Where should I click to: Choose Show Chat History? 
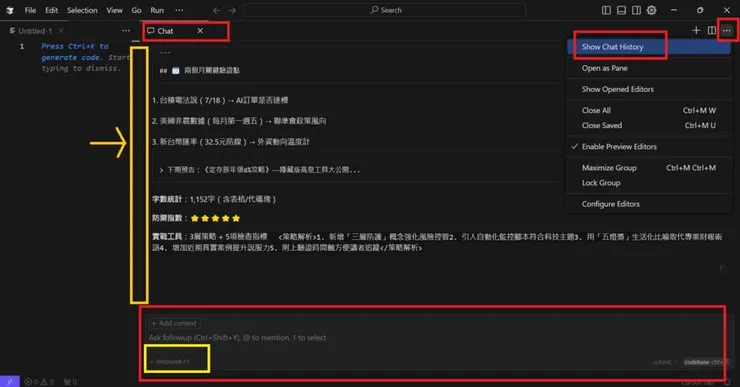click(x=649, y=47)
